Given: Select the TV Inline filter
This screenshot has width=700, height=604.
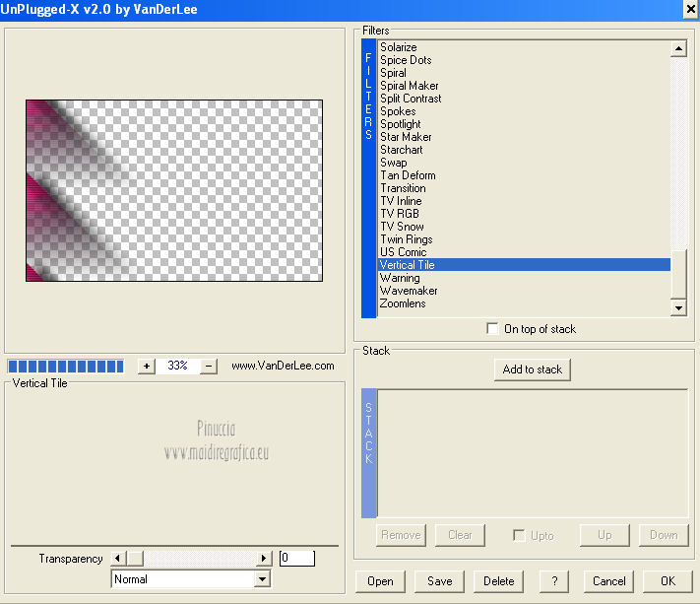Looking at the screenshot, I should click(524, 201).
